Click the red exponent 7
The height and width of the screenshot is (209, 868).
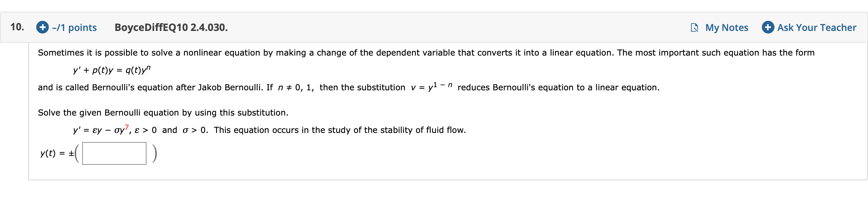pos(127,127)
